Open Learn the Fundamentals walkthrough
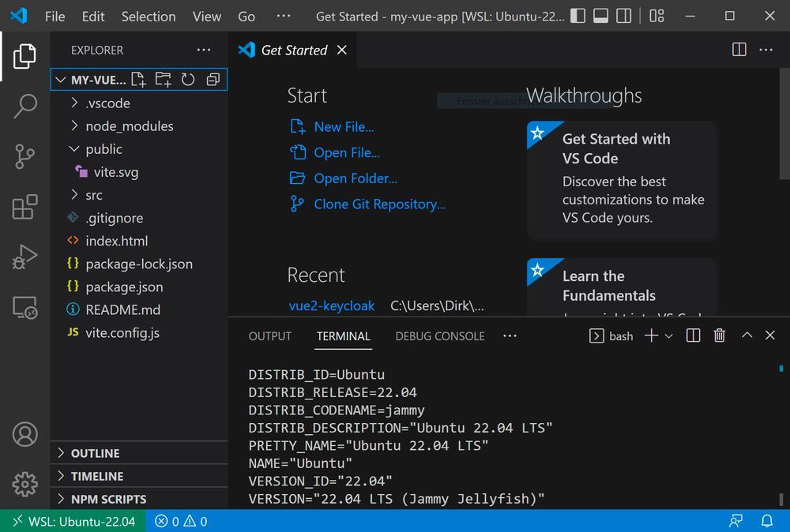Viewport: 790px width, 532px height. click(x=621, y=287)
